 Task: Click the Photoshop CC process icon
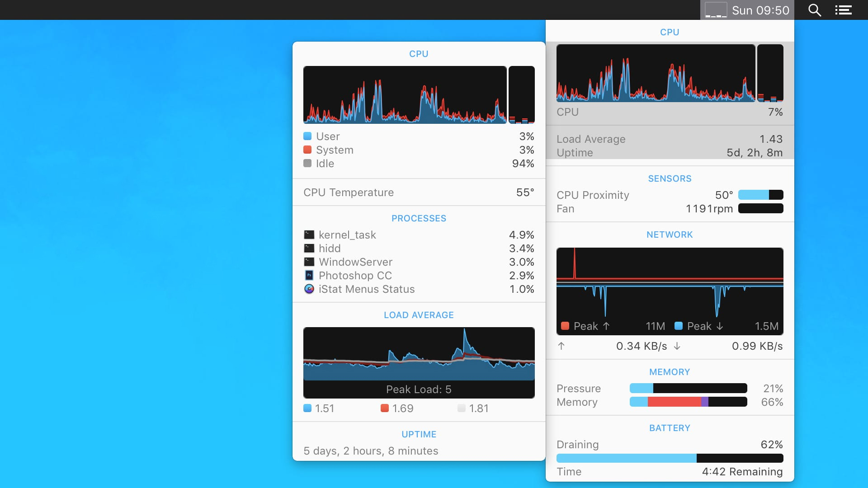click(308, 275)
